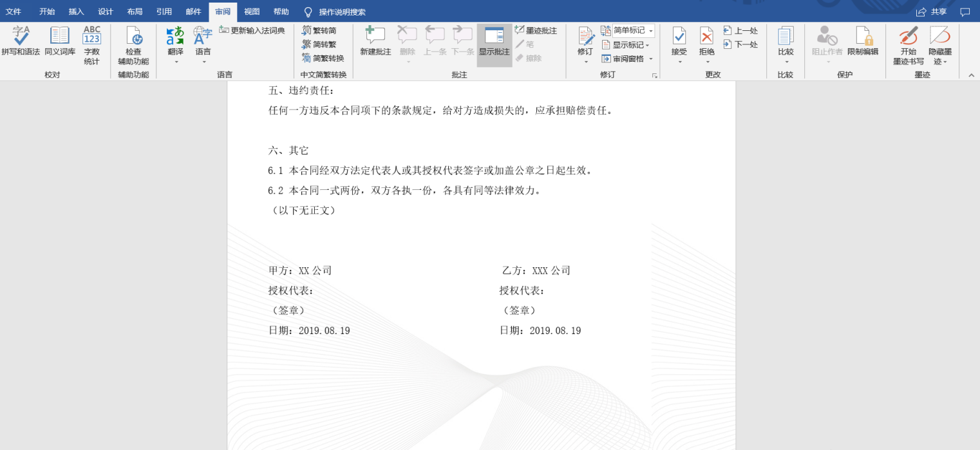
Task: Toggle the 显示批注 show comments button
Action: pyautogui.click(x=495, y=45)
